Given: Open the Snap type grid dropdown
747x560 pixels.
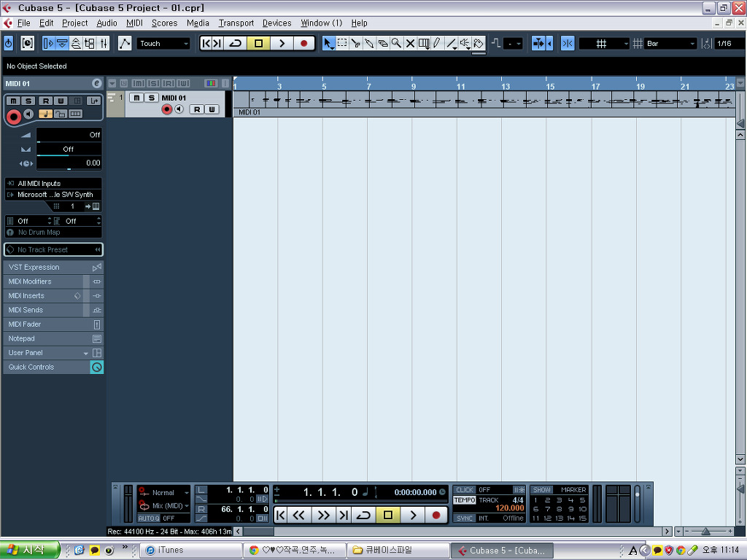Looking at the screenshot, I should click(604, 43).
